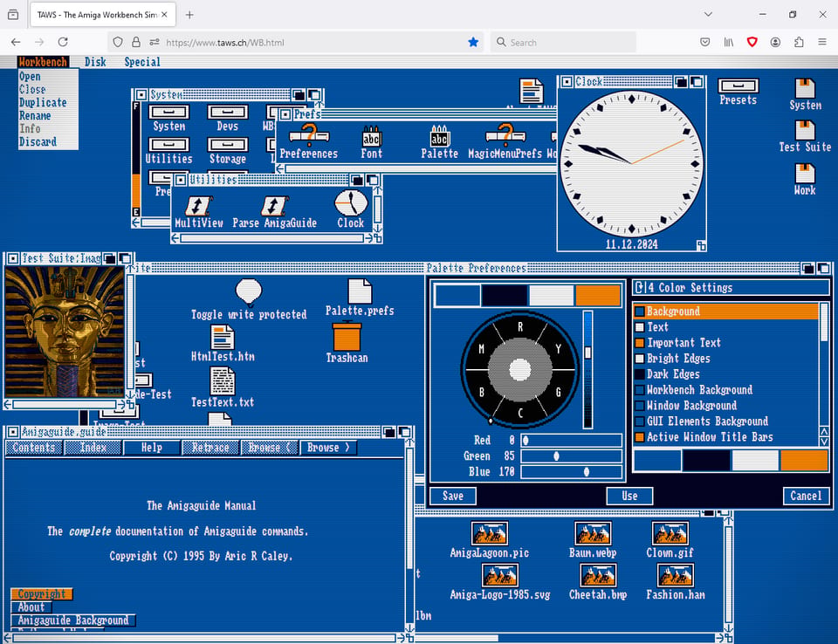Open the Amiga-Logo-1985.svg image icon
Viewport: 838px width, 644px height.
[x=500, y=582]
